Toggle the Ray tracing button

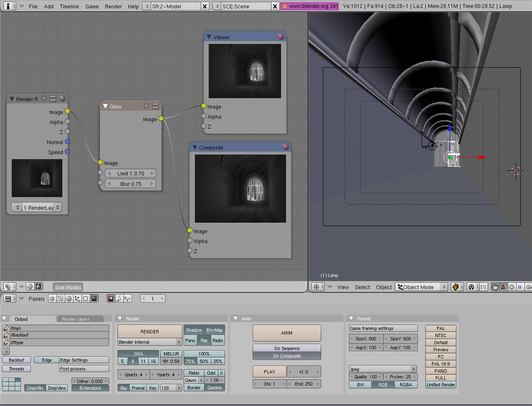coord(204,341)
